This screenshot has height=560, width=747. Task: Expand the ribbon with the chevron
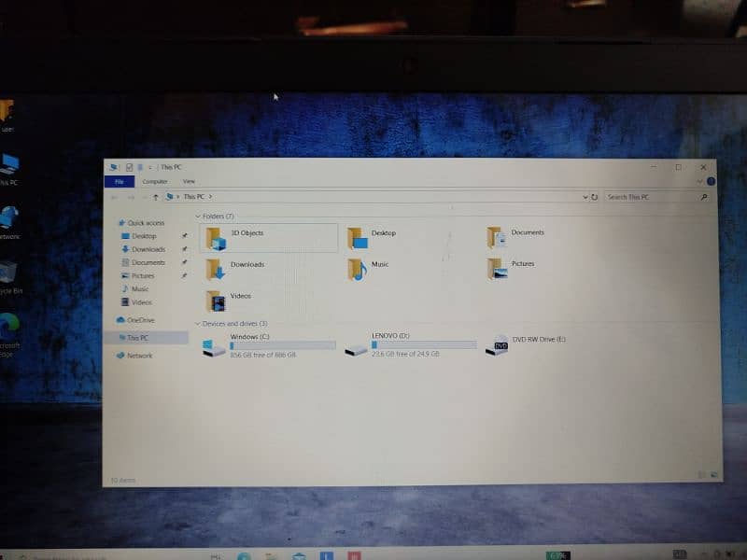pyautogui.click(x=699, y=181)
